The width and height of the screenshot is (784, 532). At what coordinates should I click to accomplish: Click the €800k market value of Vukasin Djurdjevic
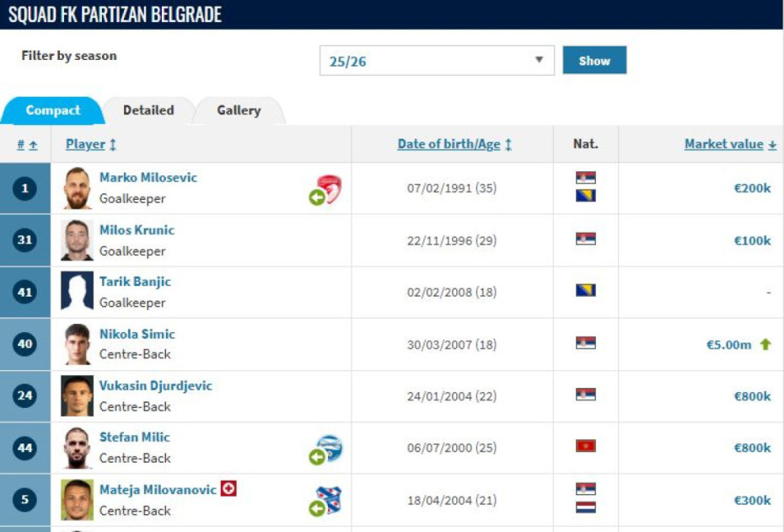pyautogui.click(x=752, y=396)
